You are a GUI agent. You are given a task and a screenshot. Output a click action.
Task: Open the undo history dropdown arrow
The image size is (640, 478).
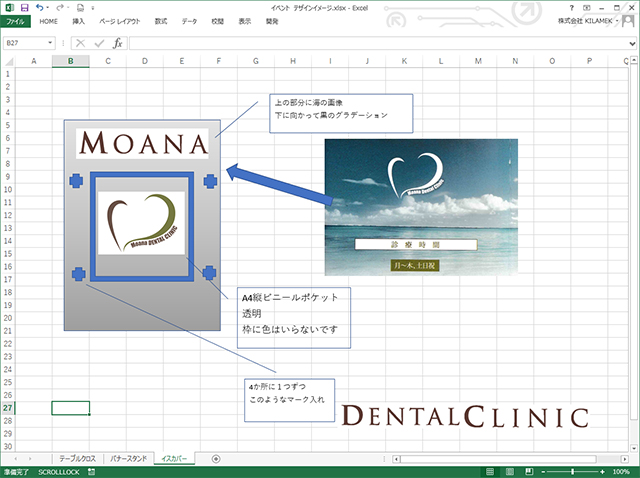click(48, 8)
